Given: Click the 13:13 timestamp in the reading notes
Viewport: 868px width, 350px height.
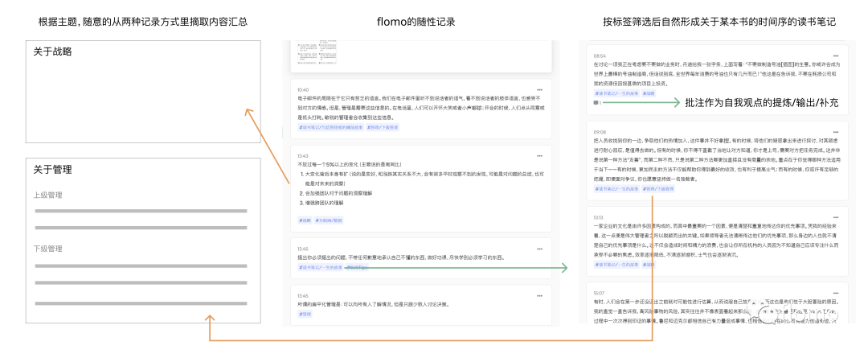Looking at the screenshot, I should [599, 217].
